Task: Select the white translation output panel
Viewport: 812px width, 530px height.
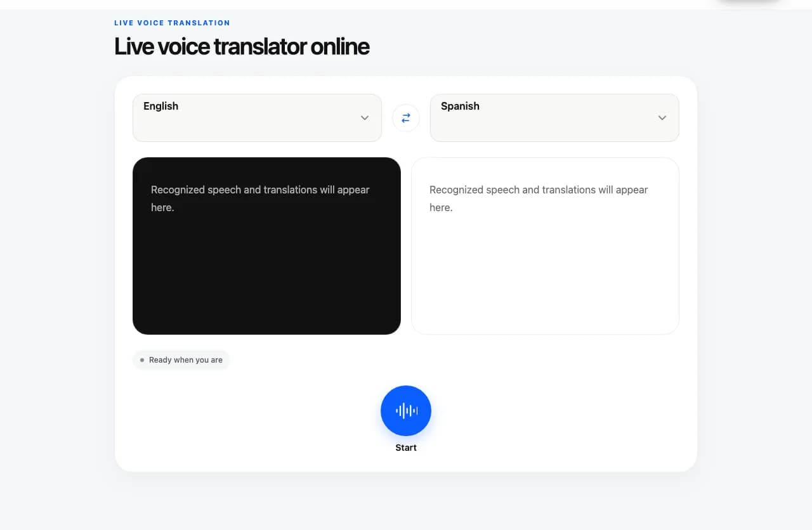Action: [x=545, y=246]
